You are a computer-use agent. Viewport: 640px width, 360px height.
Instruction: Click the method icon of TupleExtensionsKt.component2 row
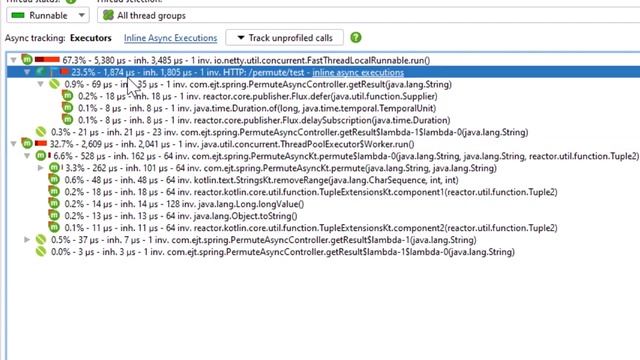point(54,227)
